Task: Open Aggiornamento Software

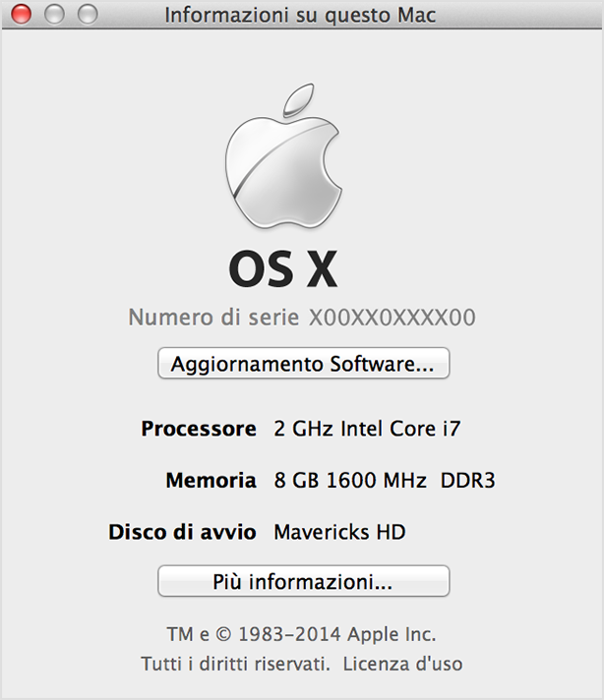Action: point(303,364)
